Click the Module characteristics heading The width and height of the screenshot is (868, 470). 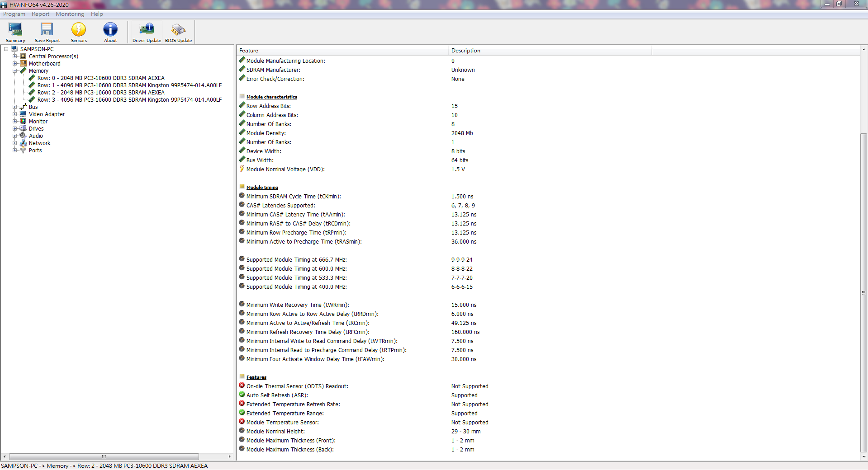pyautogui.click(x=272, y=97)
